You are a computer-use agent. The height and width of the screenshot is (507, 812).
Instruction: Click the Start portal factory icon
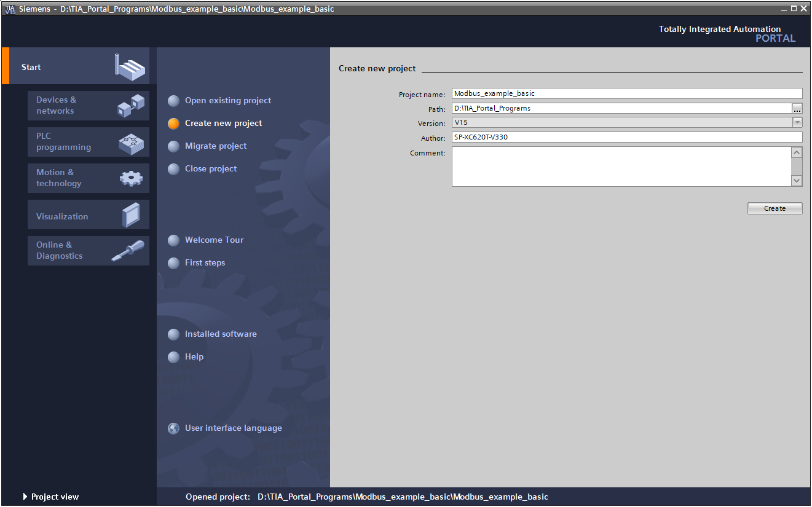130,66
